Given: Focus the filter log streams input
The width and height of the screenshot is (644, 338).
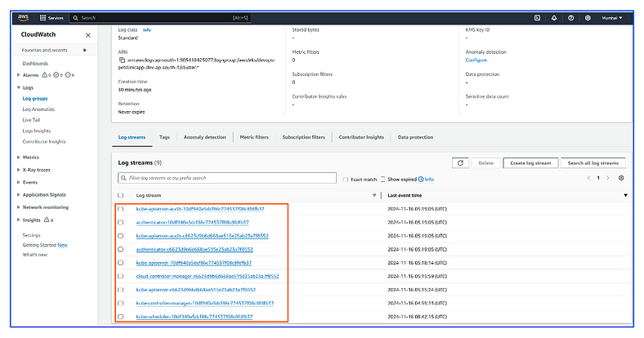Looking at the screenshot, I should 227,178.
